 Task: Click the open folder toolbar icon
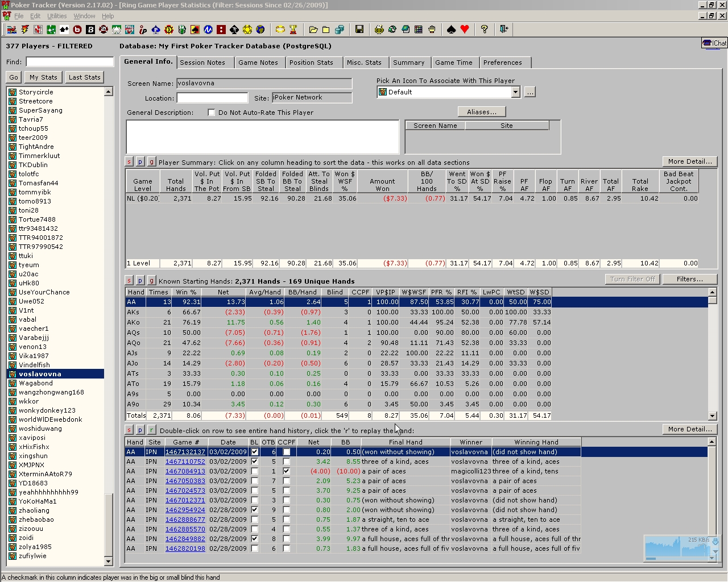click(313, 30)
